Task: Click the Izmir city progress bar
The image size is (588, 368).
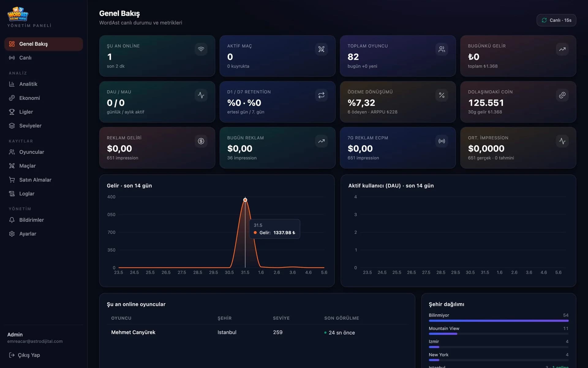Action: [499, 347]
